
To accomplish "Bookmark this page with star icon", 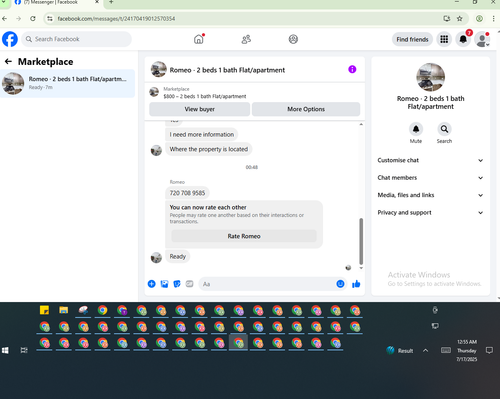I will click(459, 19).
